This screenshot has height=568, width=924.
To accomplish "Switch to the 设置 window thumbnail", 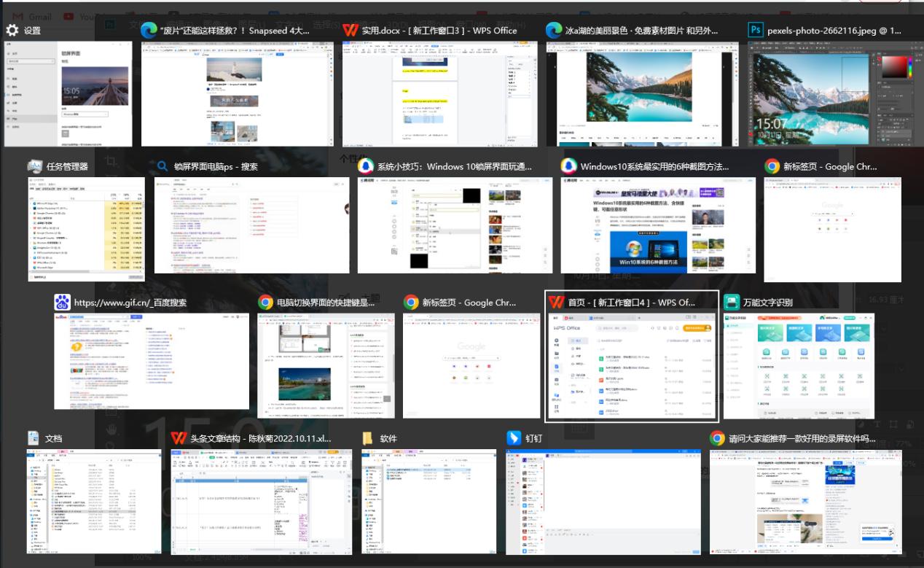I will tap(68, 94).
